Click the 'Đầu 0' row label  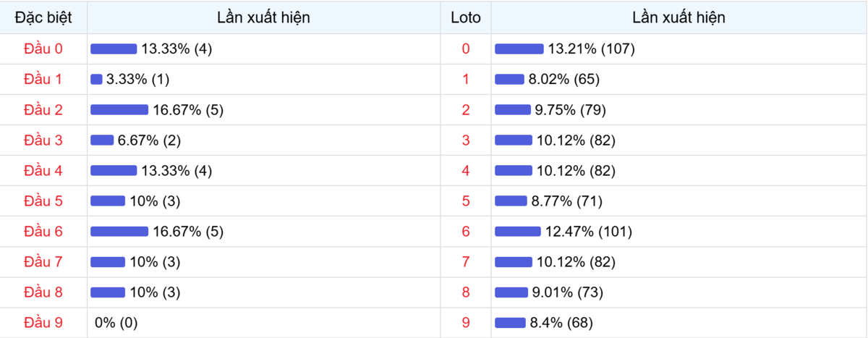pyautogui.click(x=43, y=48)
